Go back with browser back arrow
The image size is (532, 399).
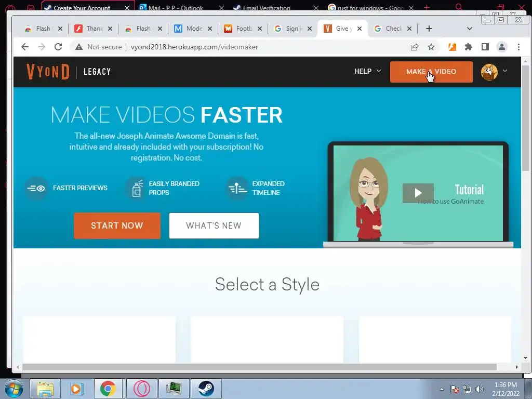tap(25, 47)
